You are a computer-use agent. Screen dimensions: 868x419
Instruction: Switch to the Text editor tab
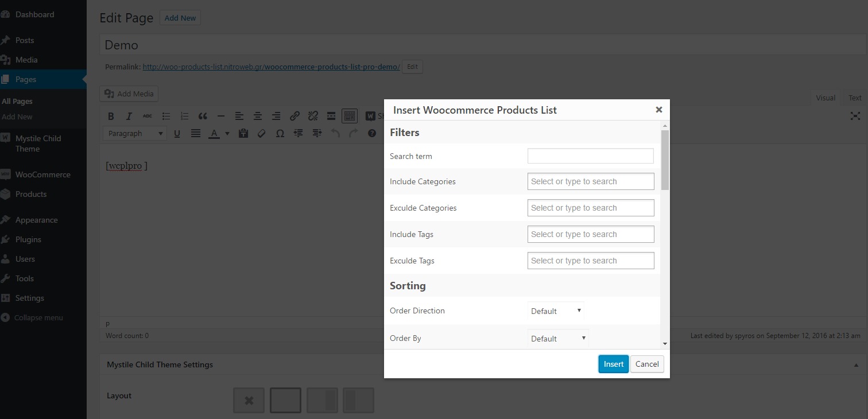pyautogui.click(x=855, y=98)
